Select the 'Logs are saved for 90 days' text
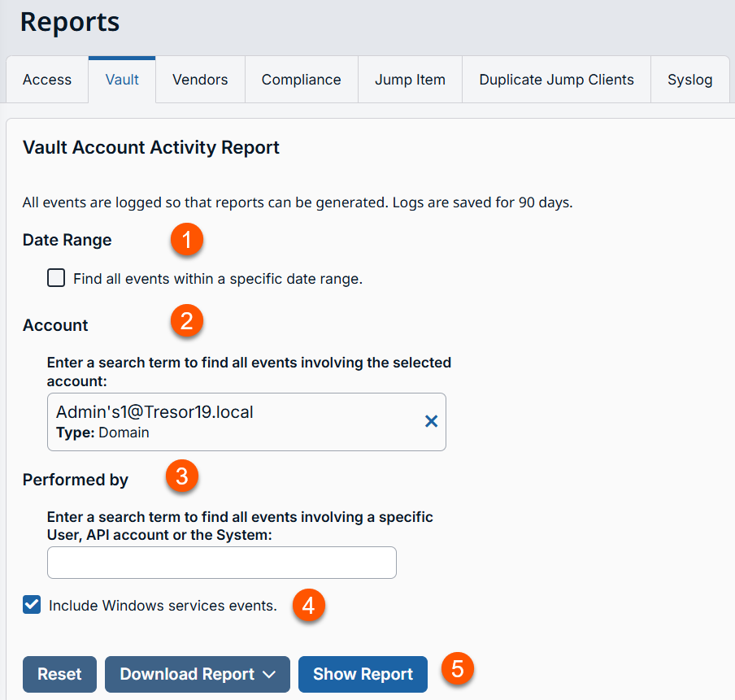This screenshot has width=735, height=700. point(482,202)
